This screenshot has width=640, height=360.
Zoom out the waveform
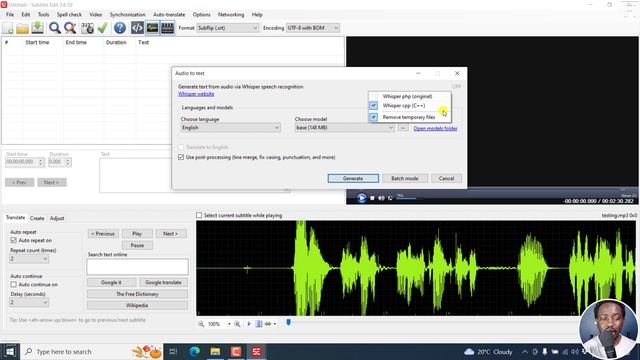point(201,324)
